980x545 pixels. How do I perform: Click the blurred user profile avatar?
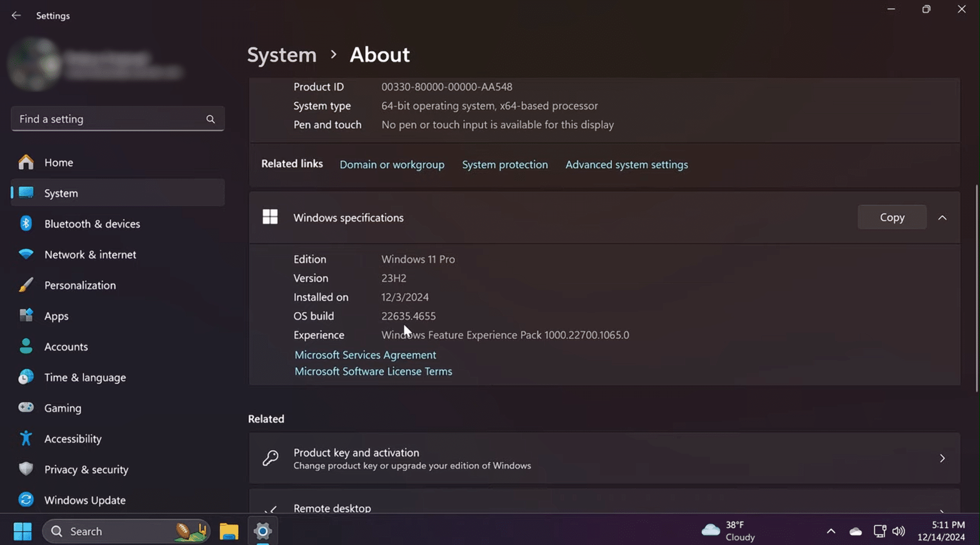35,64
